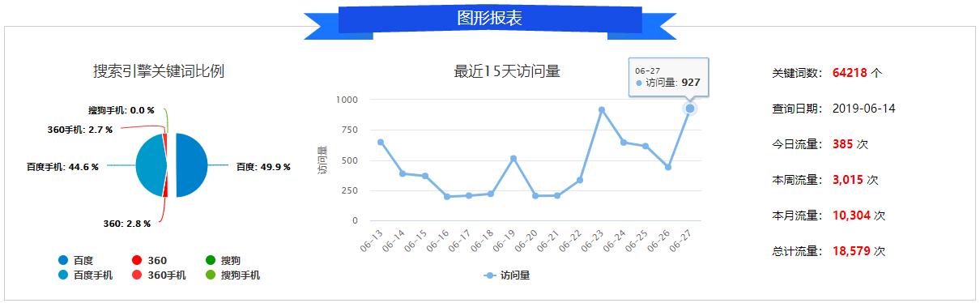The width and height of the screenshot is (980, 303).
Task: Click the 360手机: 2.7 % pie label
Action: coord(80,130)
